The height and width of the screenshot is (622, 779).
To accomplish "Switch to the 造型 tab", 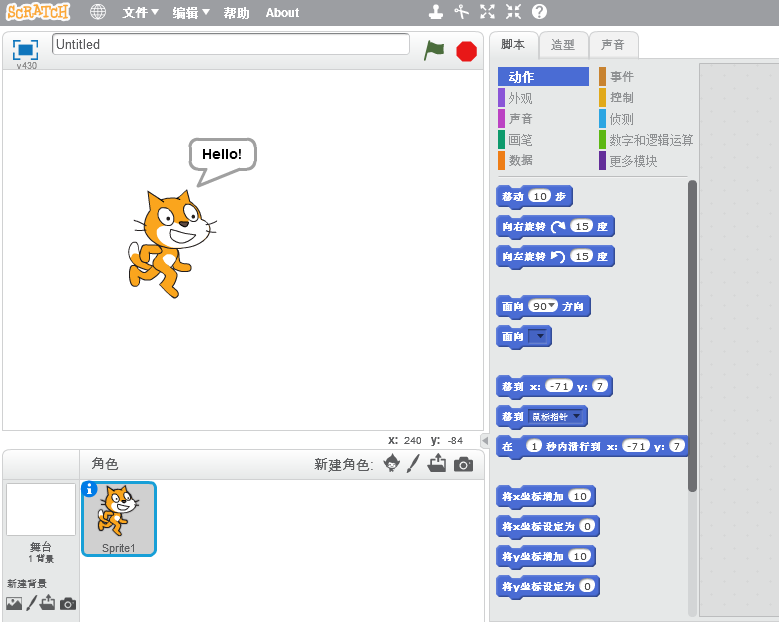I will click(563, 45).
